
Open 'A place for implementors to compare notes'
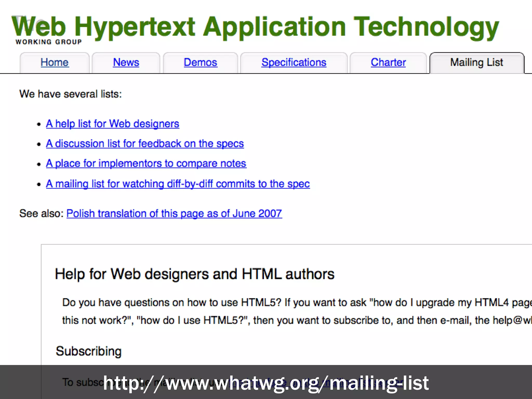(x=146, y=163)
